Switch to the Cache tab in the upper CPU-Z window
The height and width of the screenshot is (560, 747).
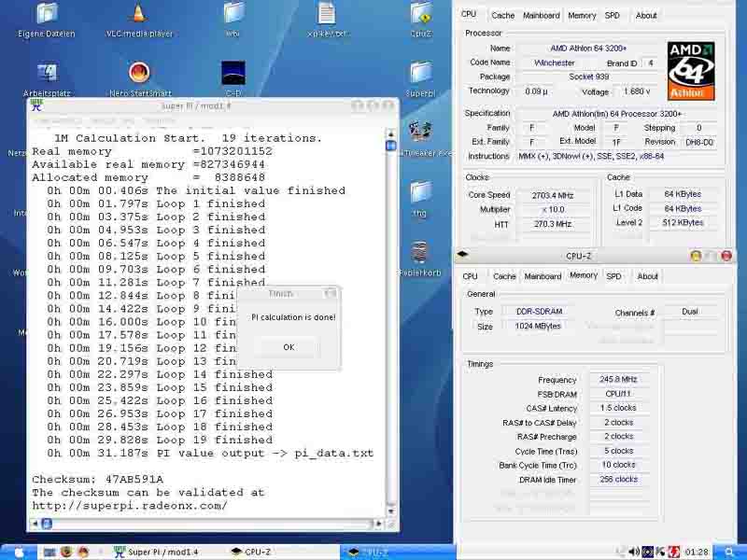503,15
